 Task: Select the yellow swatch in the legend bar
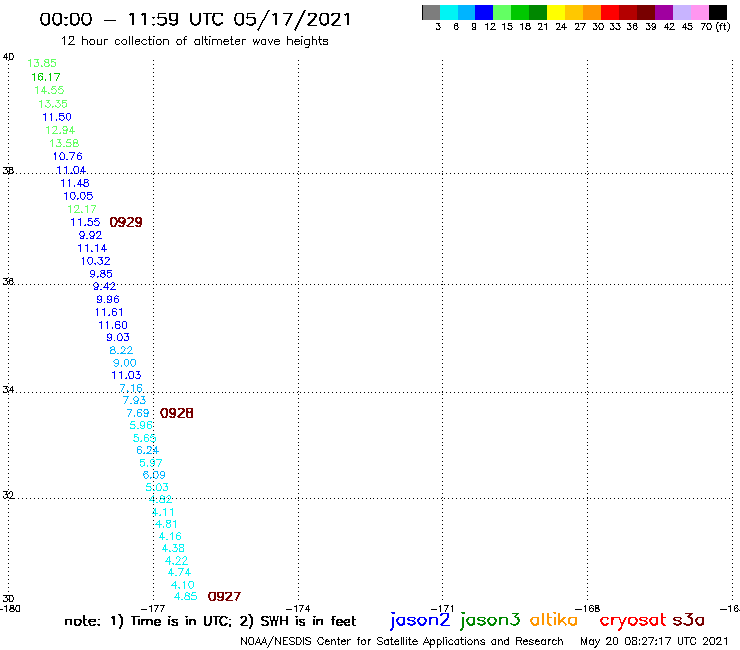[x=556, y=12]
